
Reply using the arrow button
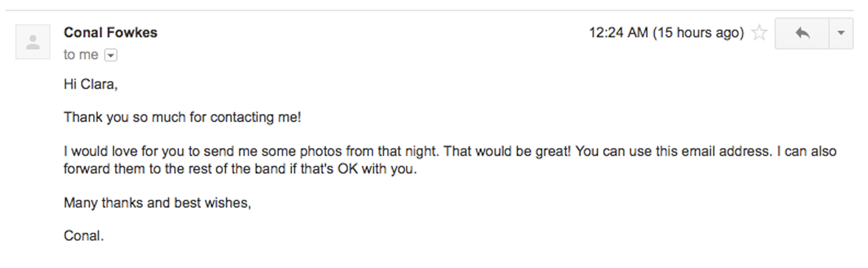point(802,33)
